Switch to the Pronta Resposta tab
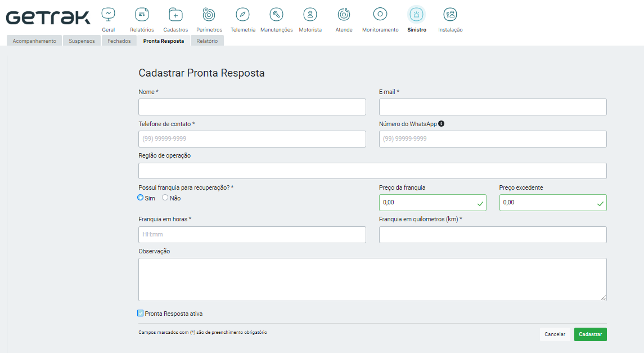Screen dimensions: 644x353 (164, 41)
